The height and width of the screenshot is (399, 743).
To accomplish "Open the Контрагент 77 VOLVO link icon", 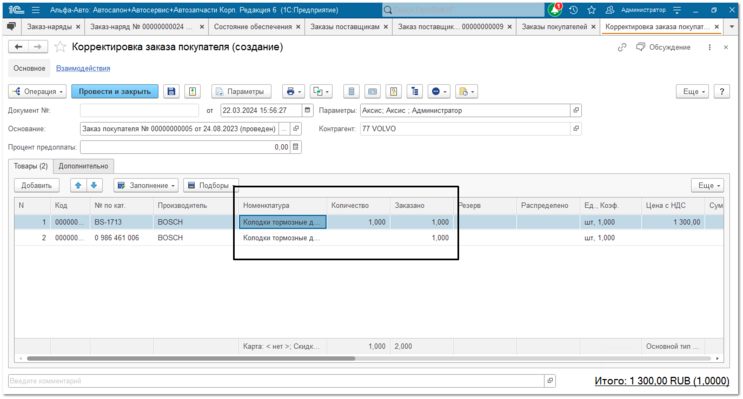I will [x=576, y=129].
